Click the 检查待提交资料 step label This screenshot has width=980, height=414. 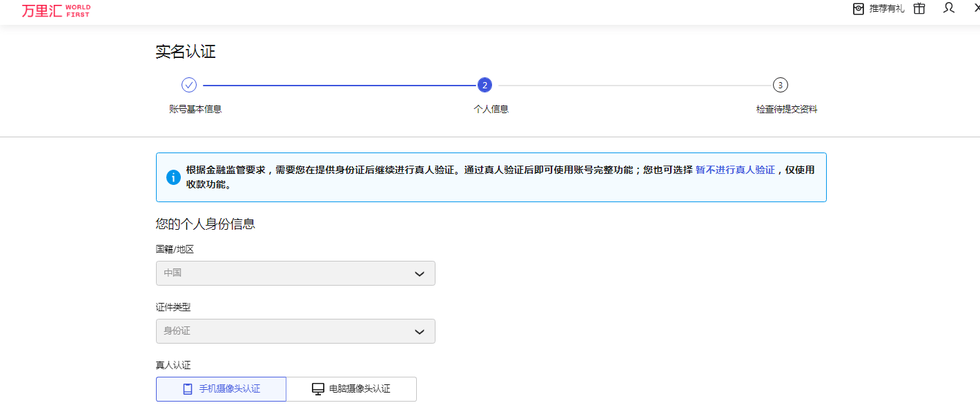[787, 109]
